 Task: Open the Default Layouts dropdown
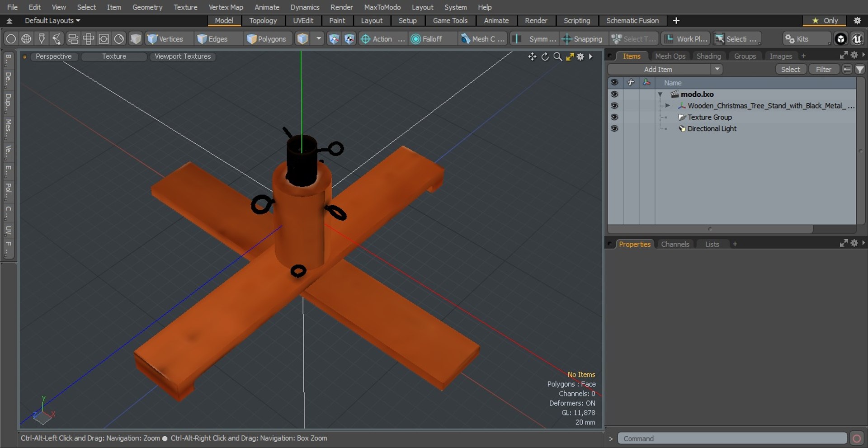(52, 20)
